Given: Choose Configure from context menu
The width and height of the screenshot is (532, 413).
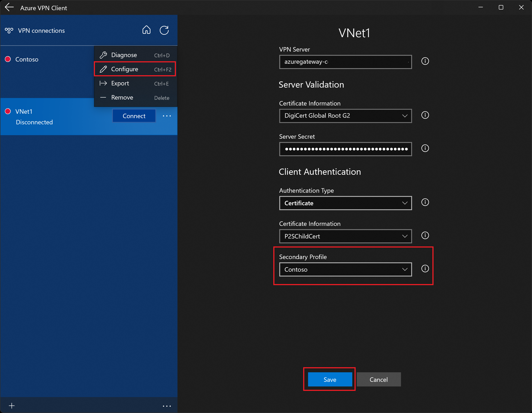Looking at the screenshot, I should click(x=135, y=69).
